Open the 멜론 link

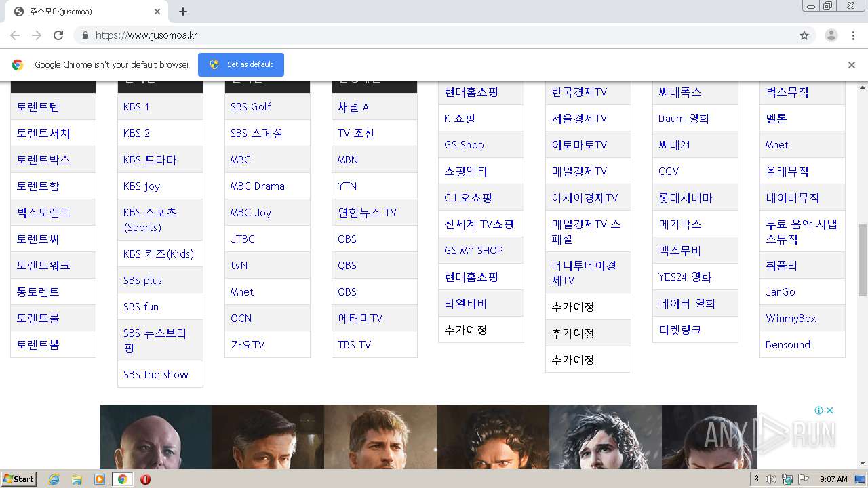[776, 119]
